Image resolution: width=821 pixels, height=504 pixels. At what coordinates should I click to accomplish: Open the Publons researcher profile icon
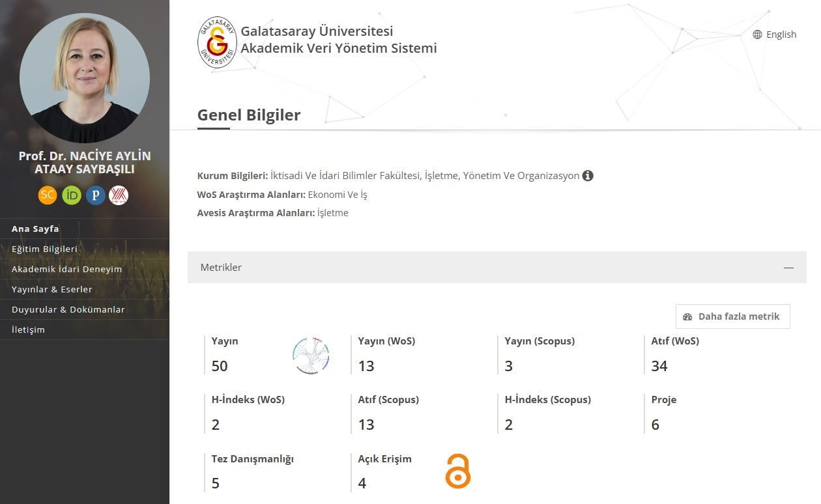95,195
